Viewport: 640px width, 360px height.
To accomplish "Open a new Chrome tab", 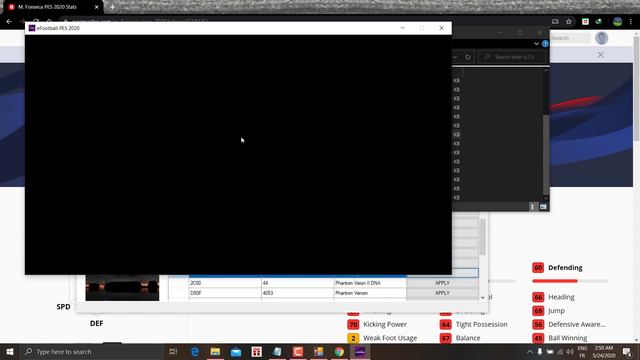I will (x=112, y=7).
